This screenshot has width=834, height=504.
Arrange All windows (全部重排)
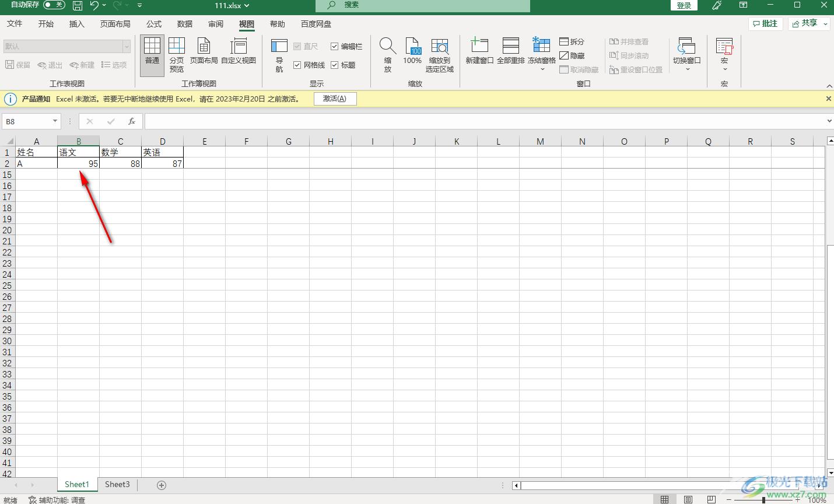(x=511, y=50)
